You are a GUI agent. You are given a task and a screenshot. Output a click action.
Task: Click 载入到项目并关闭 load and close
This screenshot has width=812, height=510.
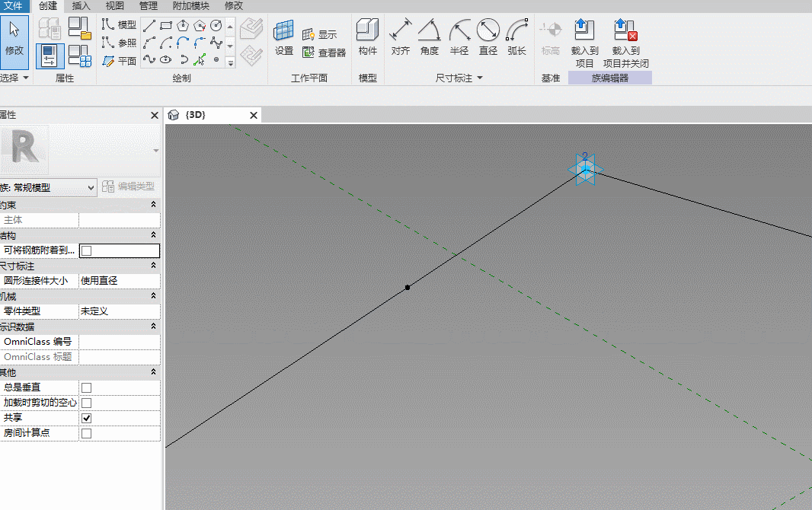(x=625, y=43)
